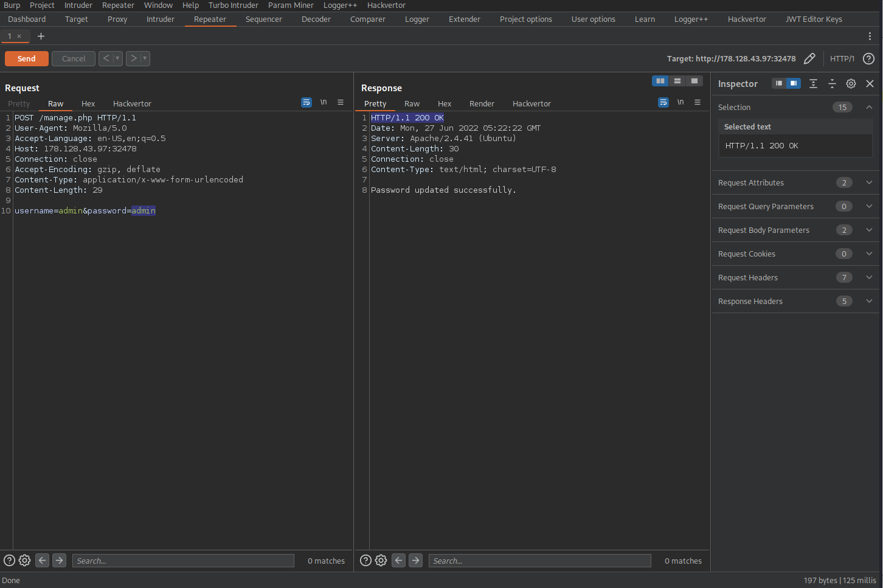Screen dimensions: 883x588
Task: Go to next match in Request search
Action: pos(59,560)
